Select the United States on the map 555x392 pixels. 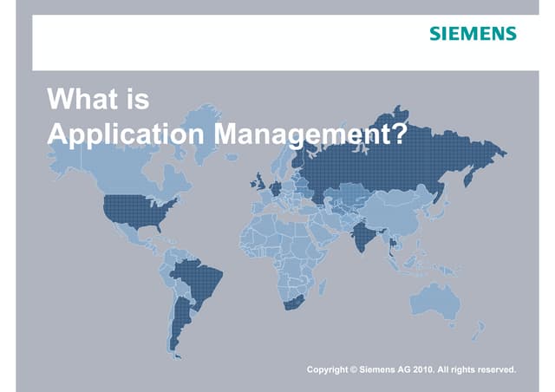click(x=134, y=212)
